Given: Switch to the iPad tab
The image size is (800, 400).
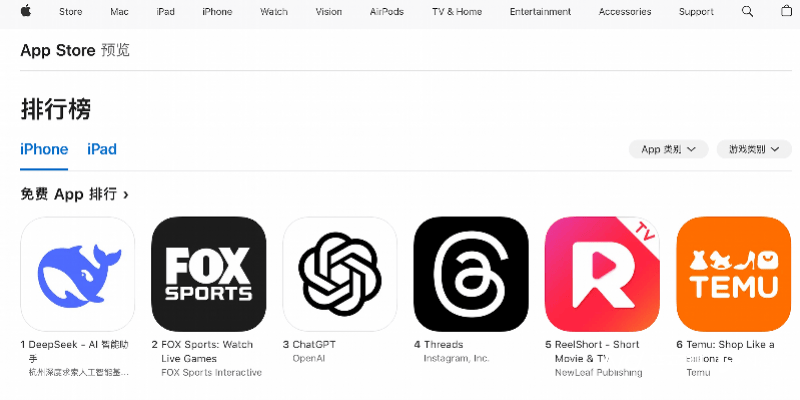Looking at the screenshot, I should tap(102, 149).
